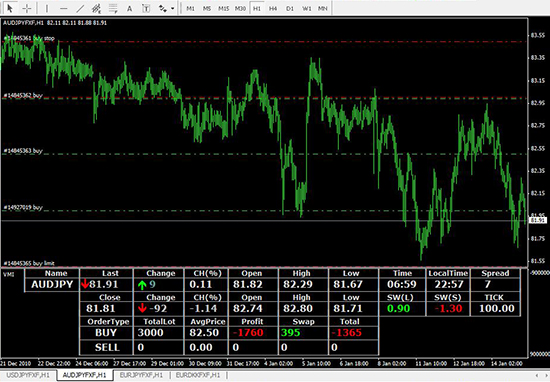Click the High value 82.29

[x=298, y=284]
